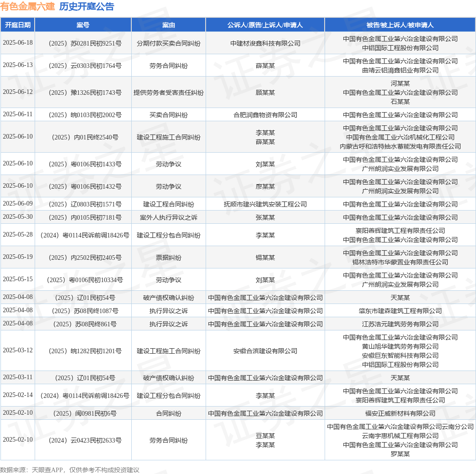
Task: Click defendant 黄山旭华建筑劳务有限公司
Action: point(400,346)
